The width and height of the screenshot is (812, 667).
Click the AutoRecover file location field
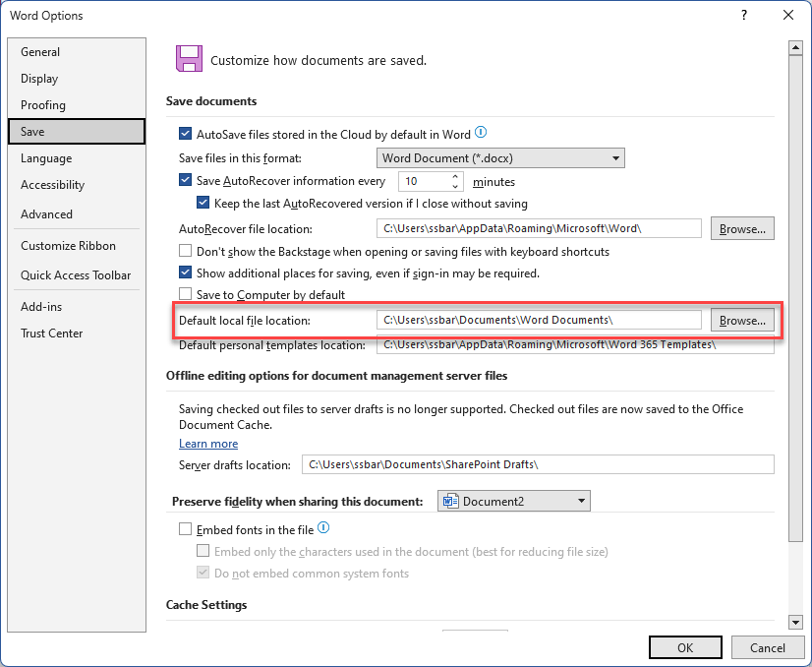click(539, 228)
